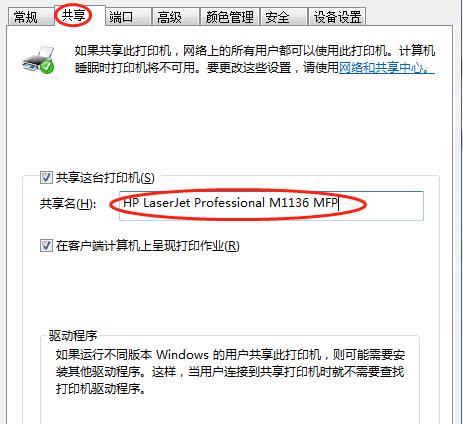The height and width of the screenshot is (424, 463).
Task: Uncheck the 共享这台打印机 checkbox
Action: coord(46,177)
